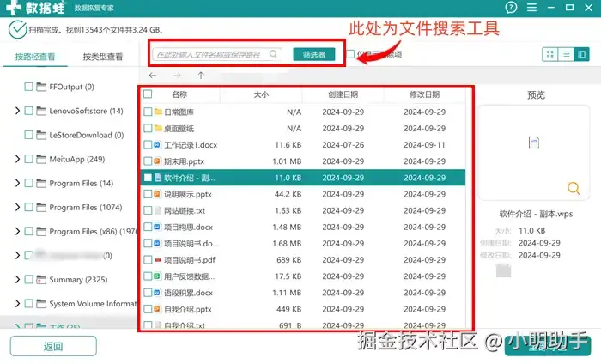Select the preview pane view icon
Viewport: 601px width, 364px height.
(x=581, y=54)
